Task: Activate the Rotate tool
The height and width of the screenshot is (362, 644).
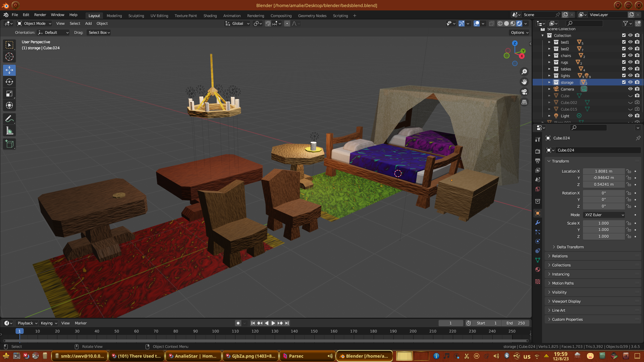Action: point(9,82)
